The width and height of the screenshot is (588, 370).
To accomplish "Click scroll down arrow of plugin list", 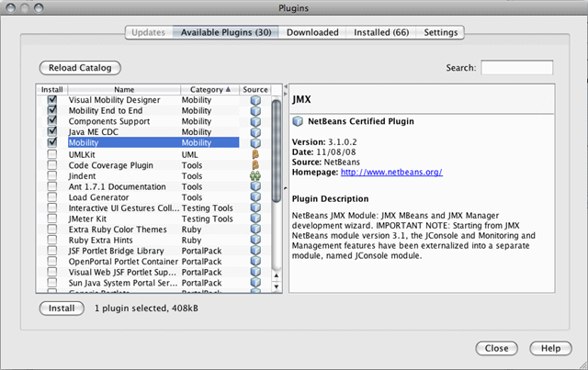I will pyautogui.click(x=277, y=286).
